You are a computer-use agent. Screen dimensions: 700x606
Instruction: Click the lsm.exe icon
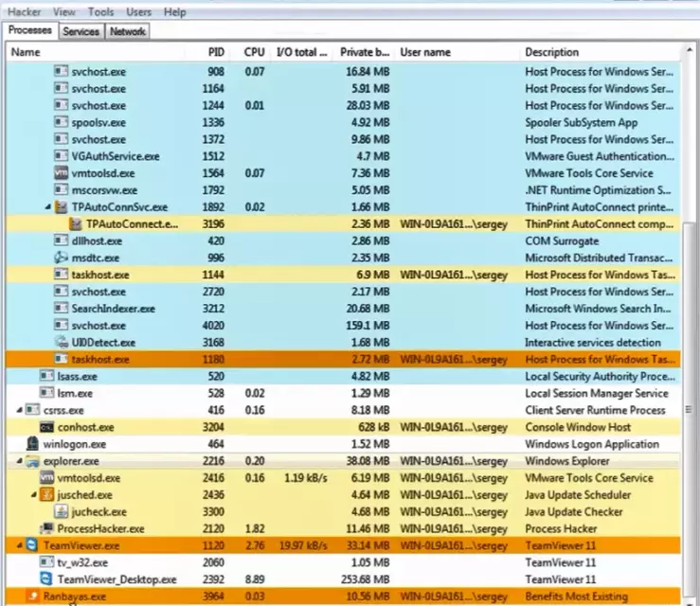[46, 393]
